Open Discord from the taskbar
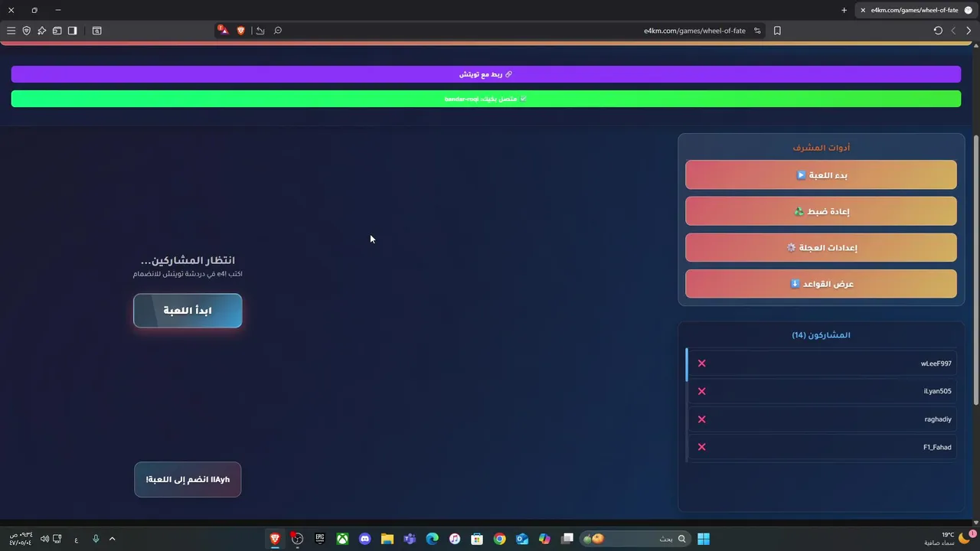Screen dimensions: 980x551 (364, 539)
